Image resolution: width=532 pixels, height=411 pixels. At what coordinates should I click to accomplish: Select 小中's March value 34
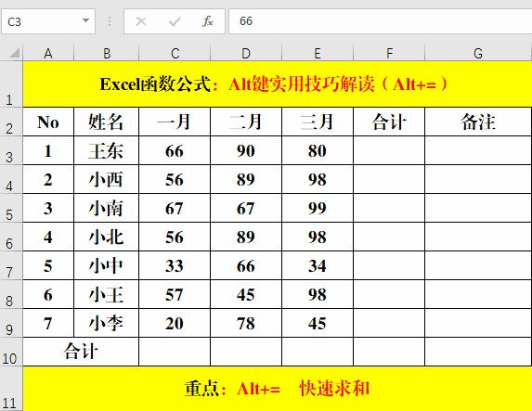pyautogui.click(x=318, y=265)
